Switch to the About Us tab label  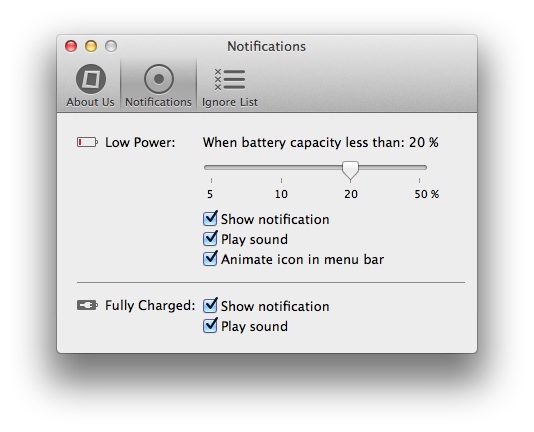coord(90,102)
